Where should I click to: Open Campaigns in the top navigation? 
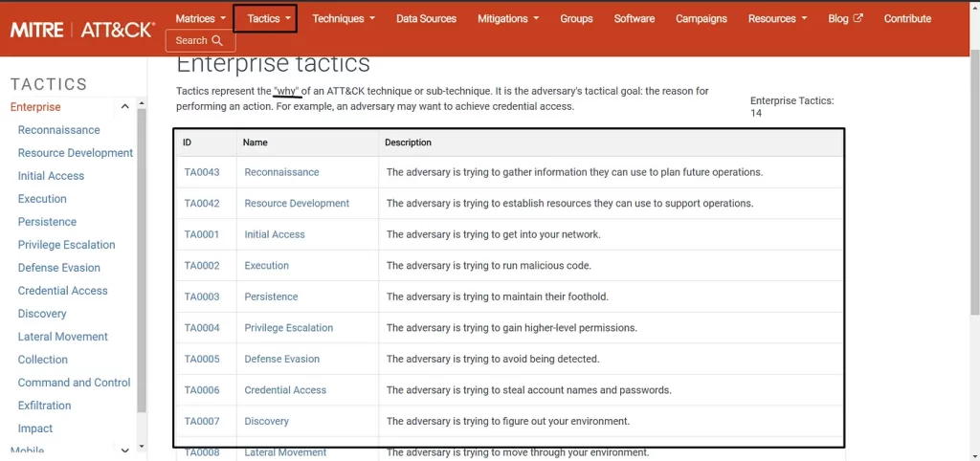coord(702,19)
